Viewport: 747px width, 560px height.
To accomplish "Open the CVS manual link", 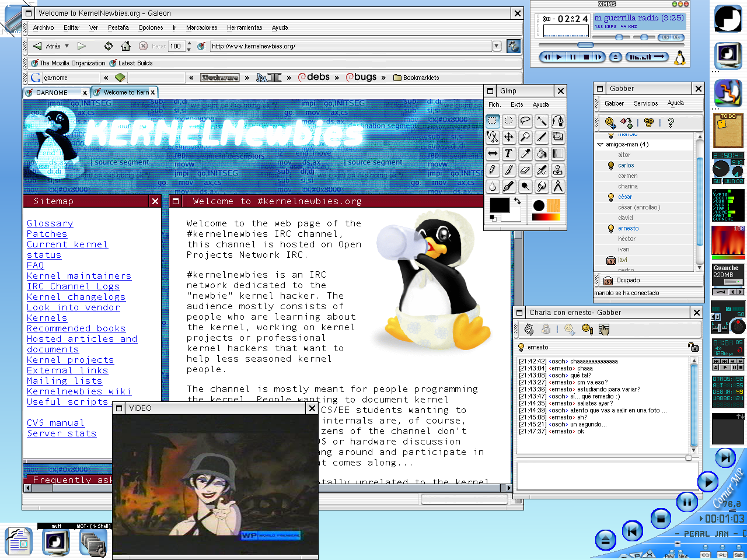I will pyautogui.click(x=55, y=423).
